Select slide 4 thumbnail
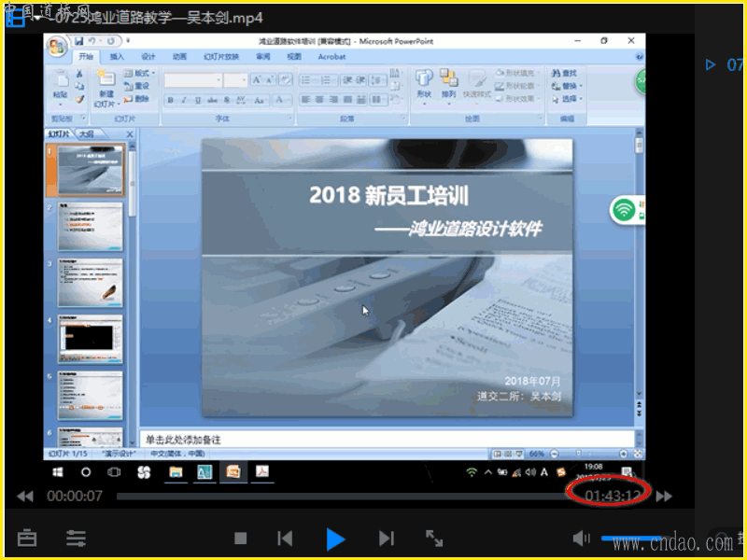The width and height of the screenshot is (747, 560). point(90,340)
